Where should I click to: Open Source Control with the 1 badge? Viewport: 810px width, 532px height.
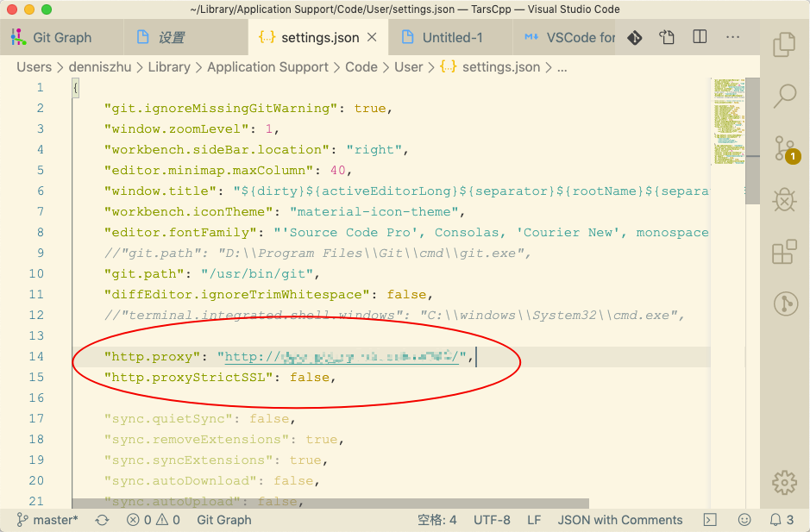(786, 149)
